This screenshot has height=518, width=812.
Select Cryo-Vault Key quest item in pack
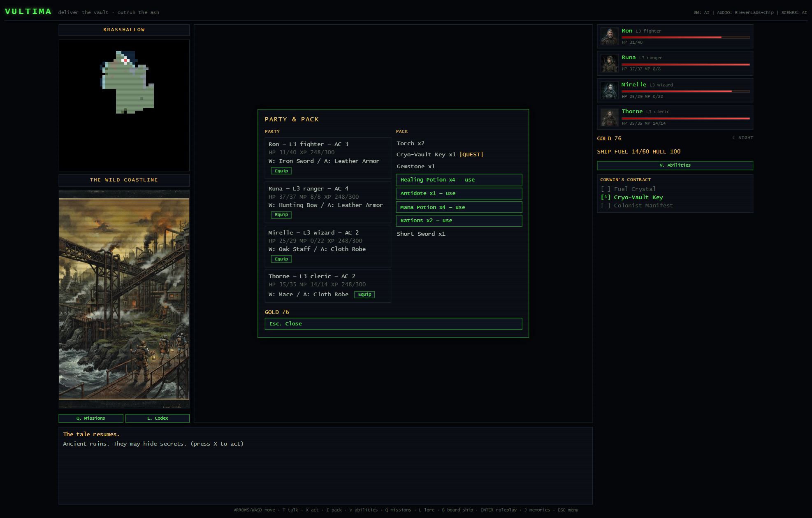point(440,155)
